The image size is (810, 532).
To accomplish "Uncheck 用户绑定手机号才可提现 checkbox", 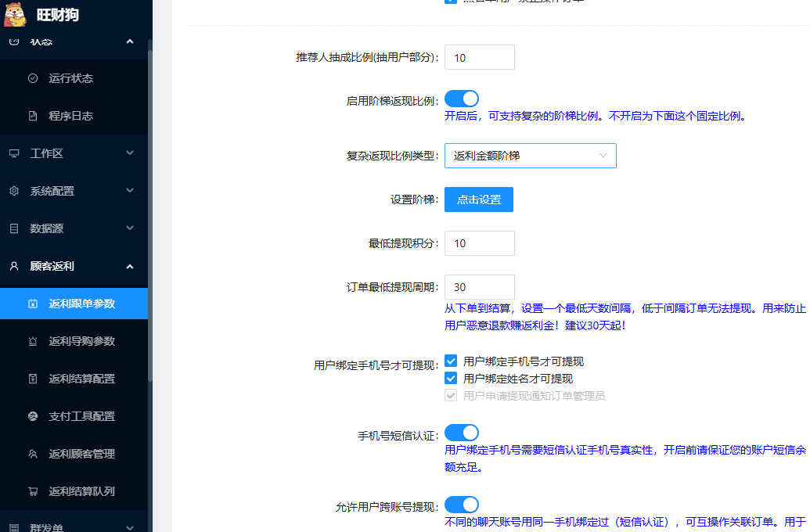I will pyautogui.click(x=451, y=361).
